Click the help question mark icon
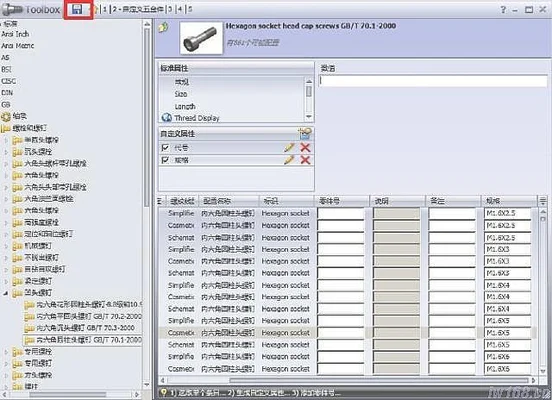The image size is (552, 400). tap(503, 10)
